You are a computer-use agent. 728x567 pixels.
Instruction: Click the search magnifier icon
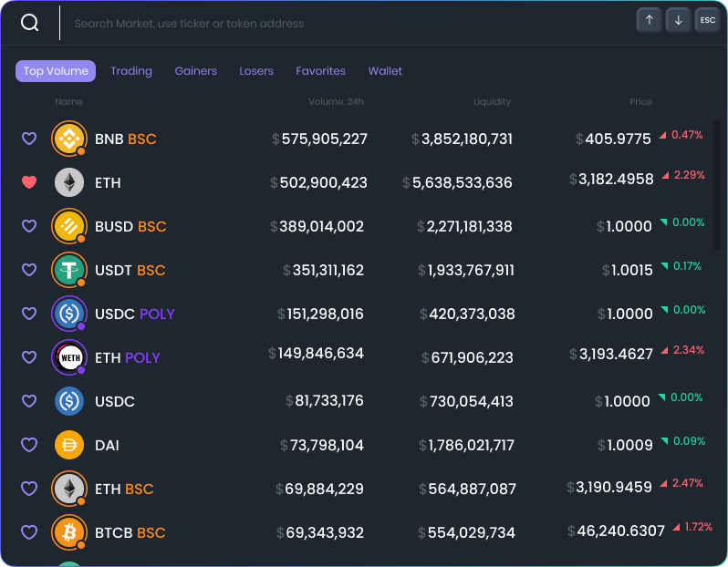(30, 23)
